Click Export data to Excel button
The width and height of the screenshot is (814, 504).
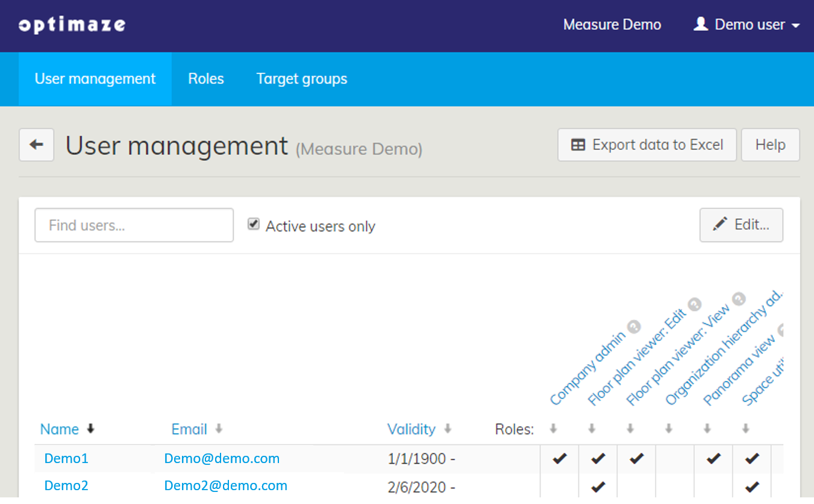click(x=647, y=145)
